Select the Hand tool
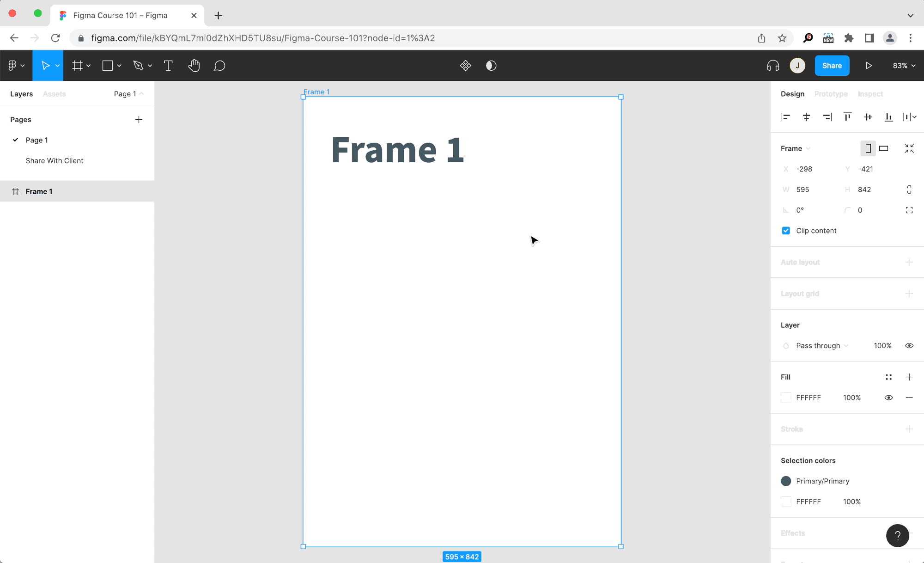 pyautogui.click(x=194, y=66)
